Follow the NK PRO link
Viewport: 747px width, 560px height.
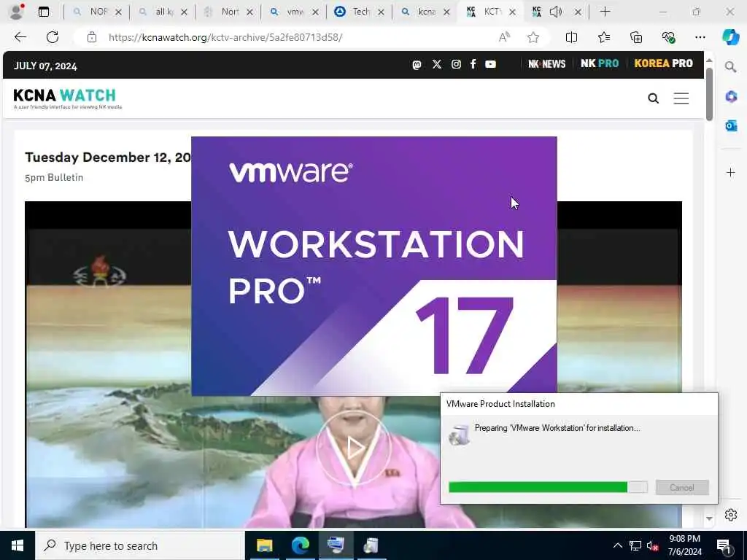click(600, 63)
